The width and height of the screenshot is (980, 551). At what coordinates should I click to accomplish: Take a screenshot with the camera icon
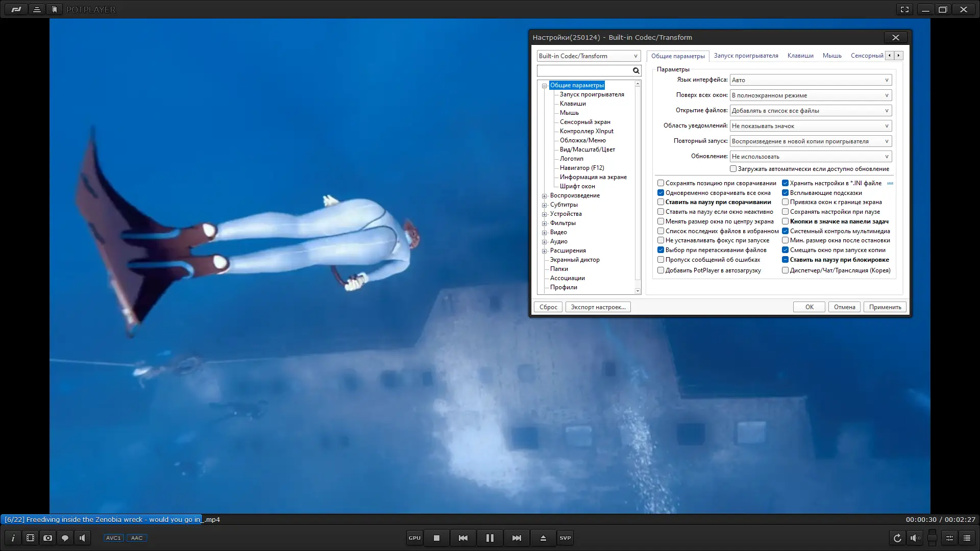tap(47, 538)
